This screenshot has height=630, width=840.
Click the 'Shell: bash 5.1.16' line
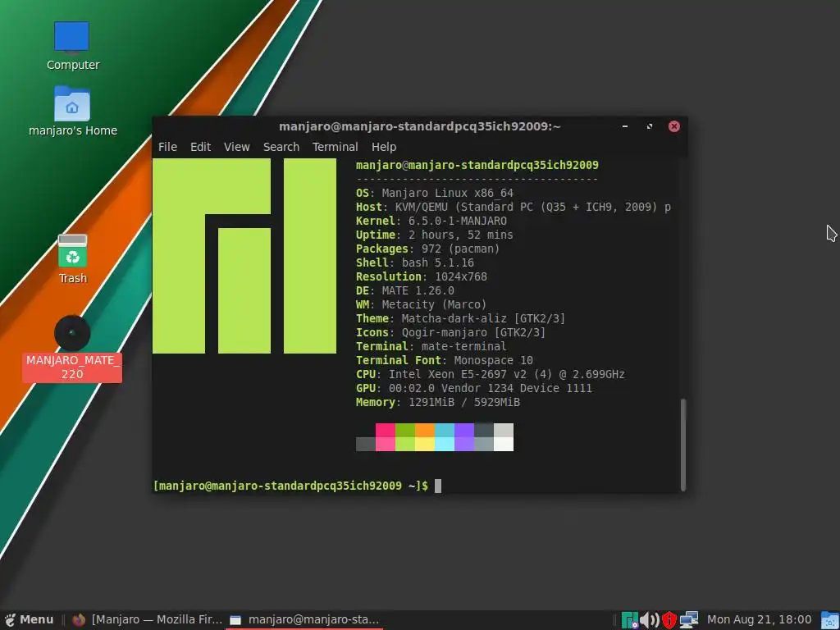414,262
